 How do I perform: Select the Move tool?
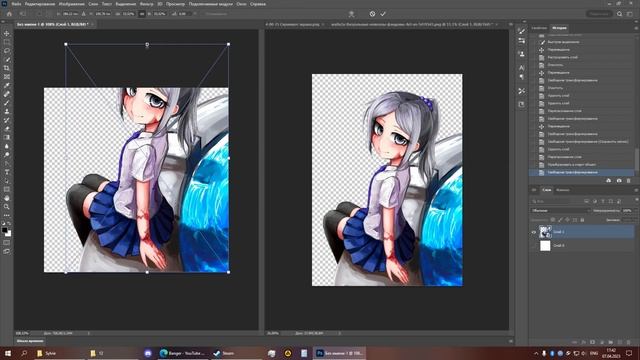[x=7, y=33]
